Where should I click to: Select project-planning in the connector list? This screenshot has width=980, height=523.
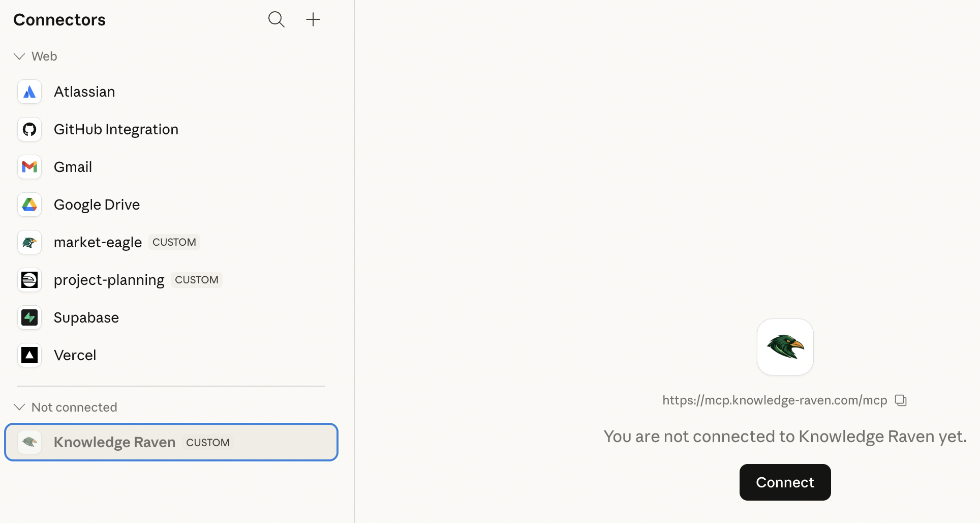pos(109,280)
